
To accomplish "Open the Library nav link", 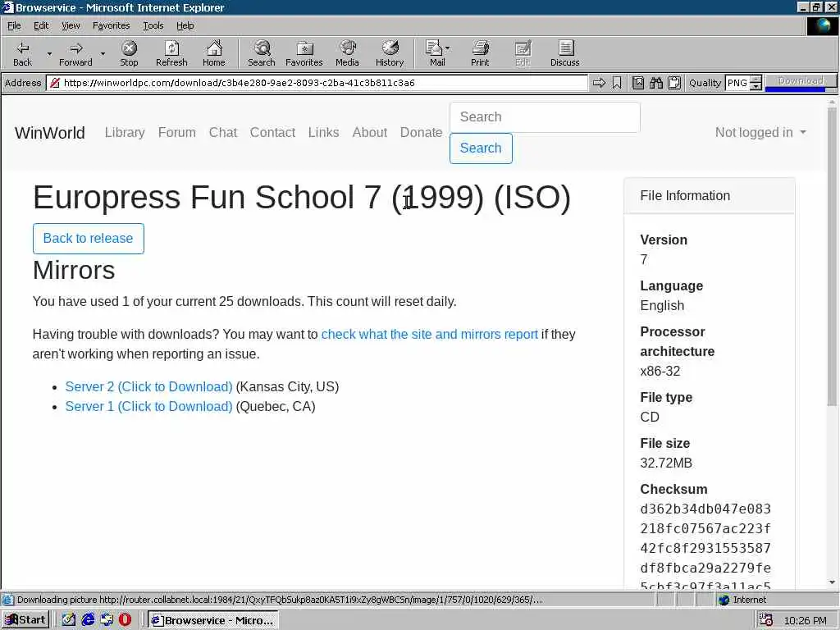I will [x=125, y=132].
